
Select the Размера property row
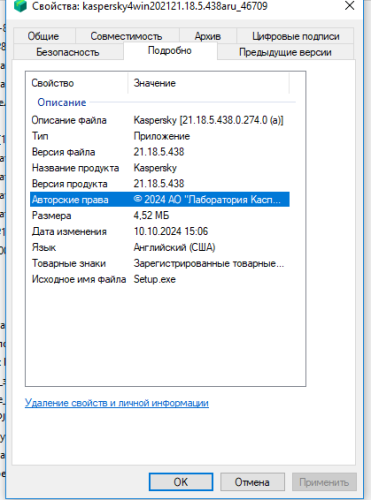pyautogui.click(x=160, y=215)
